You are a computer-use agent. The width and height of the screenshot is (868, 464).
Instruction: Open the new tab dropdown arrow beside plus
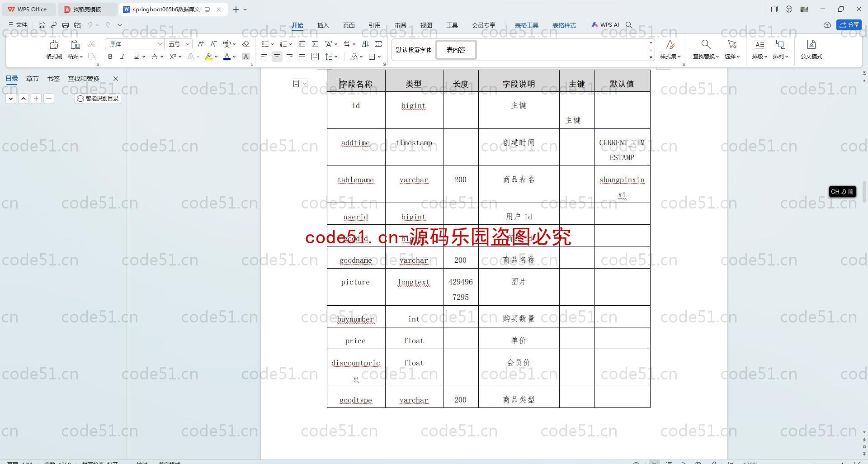[x=245, y=9]
